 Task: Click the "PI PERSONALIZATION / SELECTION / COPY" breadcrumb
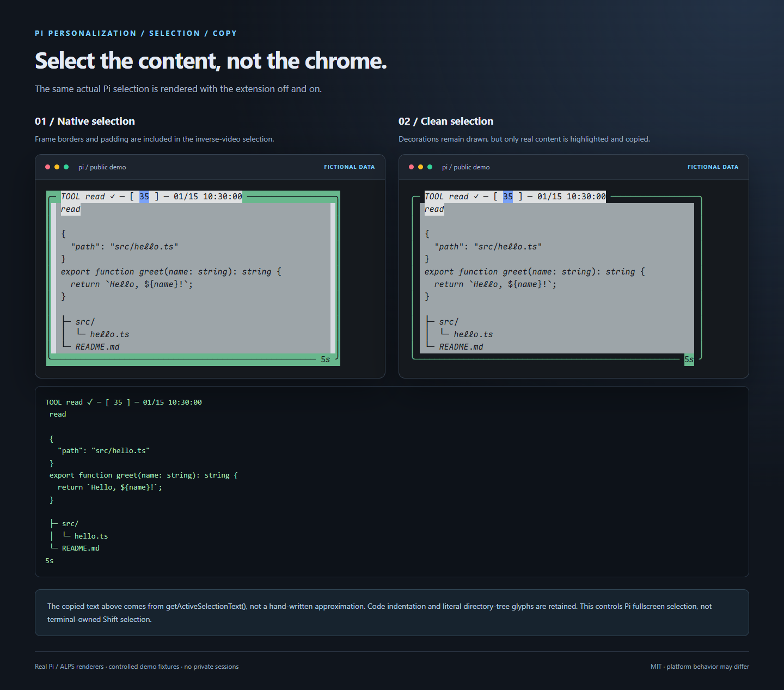[x=136, y=33]
